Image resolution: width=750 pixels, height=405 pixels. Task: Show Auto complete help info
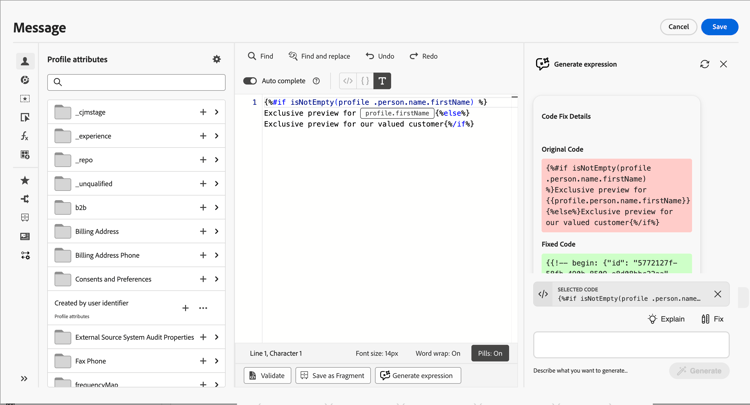316,81
